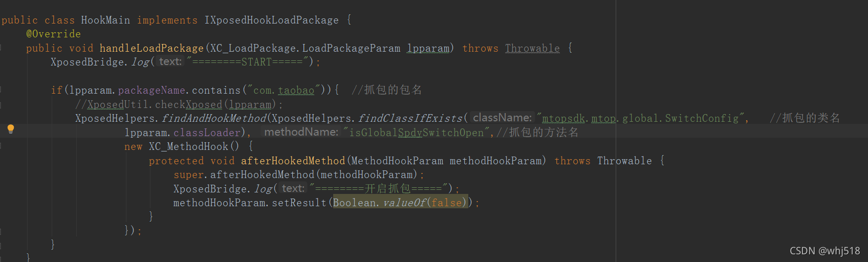This screenshot has height=262, width=868.
Task: Click the lpparam parameter in method signature
Action: click(428, 48)
